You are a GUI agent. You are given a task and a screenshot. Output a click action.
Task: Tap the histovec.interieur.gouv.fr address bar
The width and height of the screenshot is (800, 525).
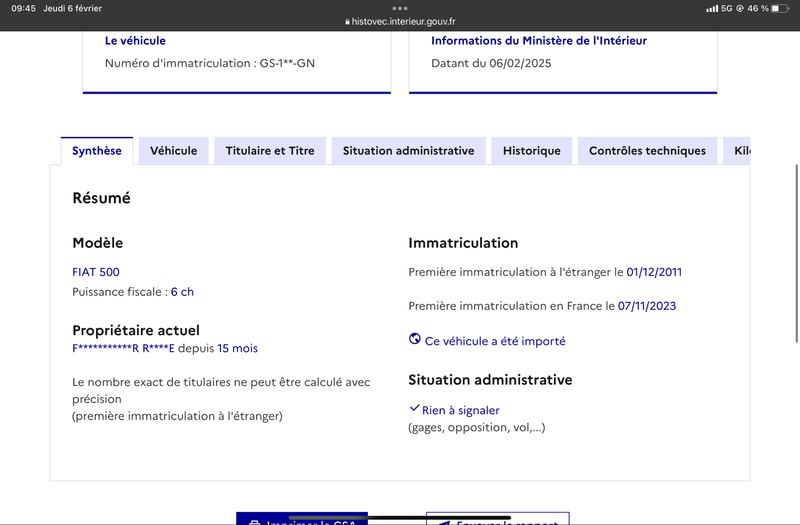click(400, 22)
